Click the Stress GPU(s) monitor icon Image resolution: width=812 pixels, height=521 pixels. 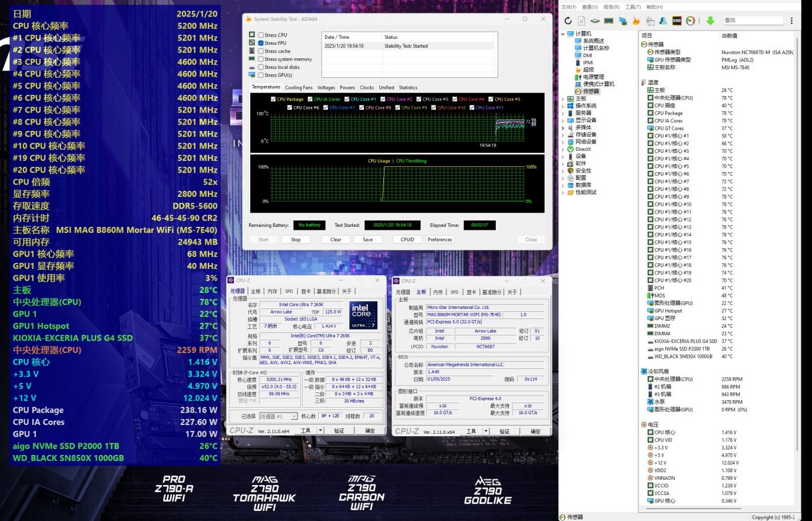pyautogui.click(x=252, y=75)
